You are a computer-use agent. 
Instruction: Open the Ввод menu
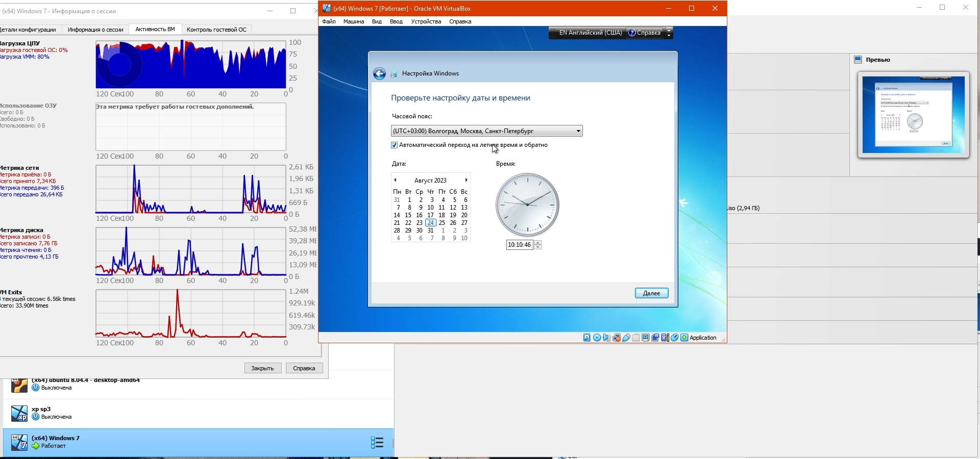[396, 21]
